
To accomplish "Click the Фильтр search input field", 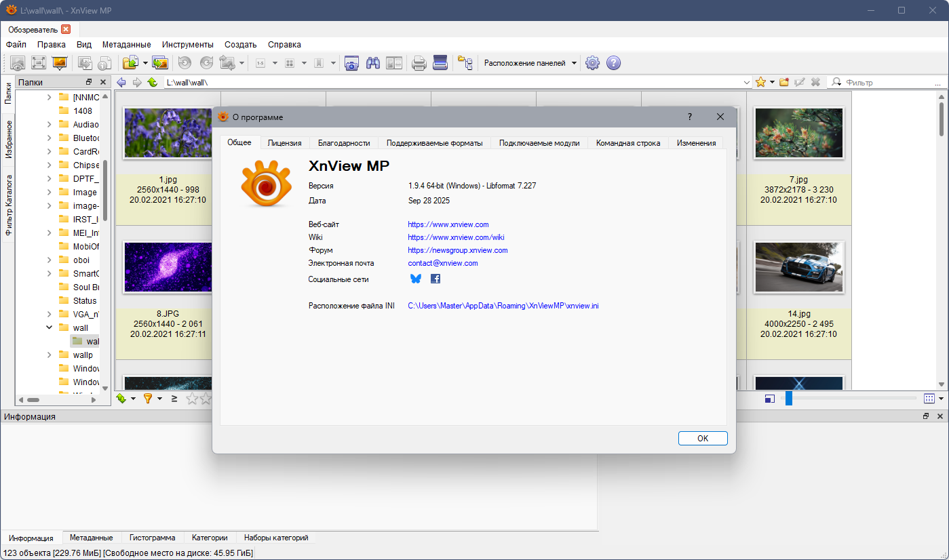I will pos(888,82).
